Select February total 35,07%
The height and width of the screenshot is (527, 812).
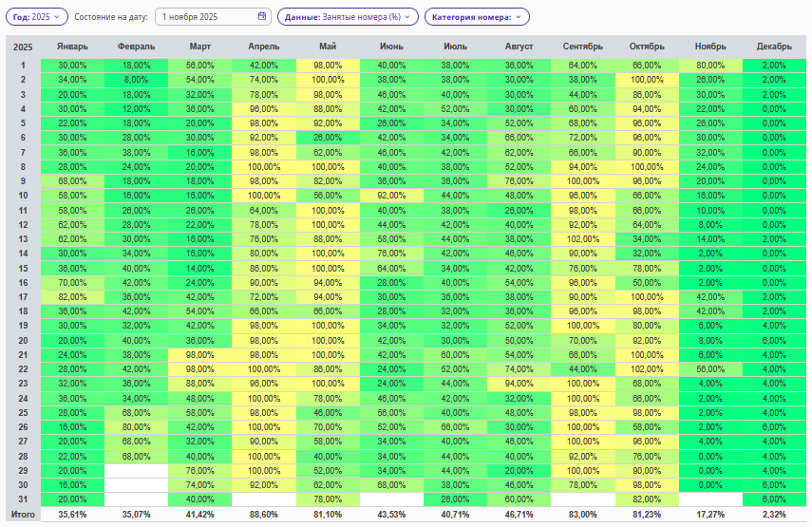(136, 515)
